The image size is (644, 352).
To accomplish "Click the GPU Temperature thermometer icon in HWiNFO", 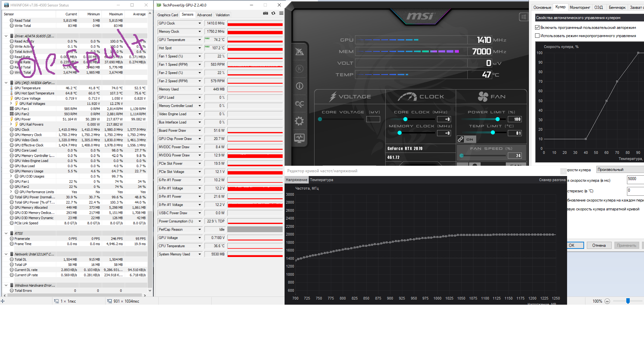I will [12, 88].
